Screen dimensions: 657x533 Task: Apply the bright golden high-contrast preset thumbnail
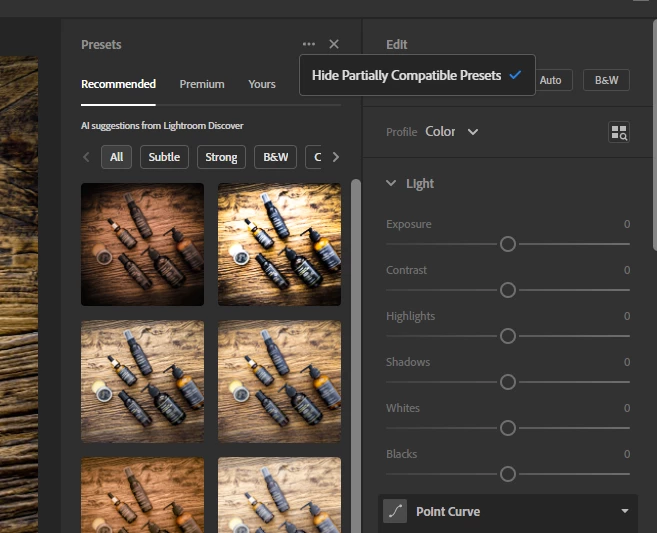279,244
